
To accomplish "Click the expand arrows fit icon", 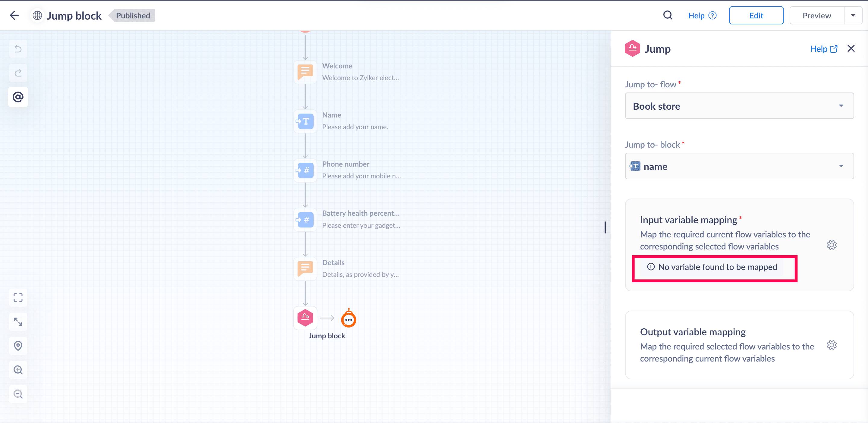I will click(18, 322).
